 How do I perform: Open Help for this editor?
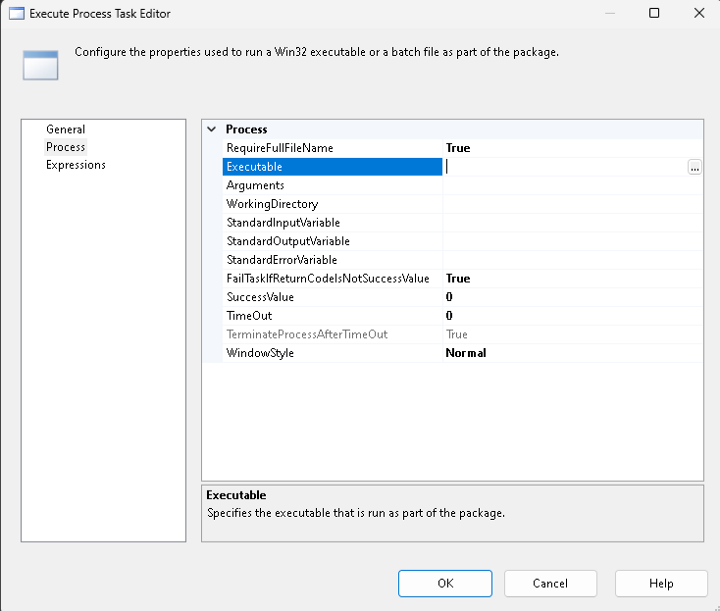tap(661, 583)
